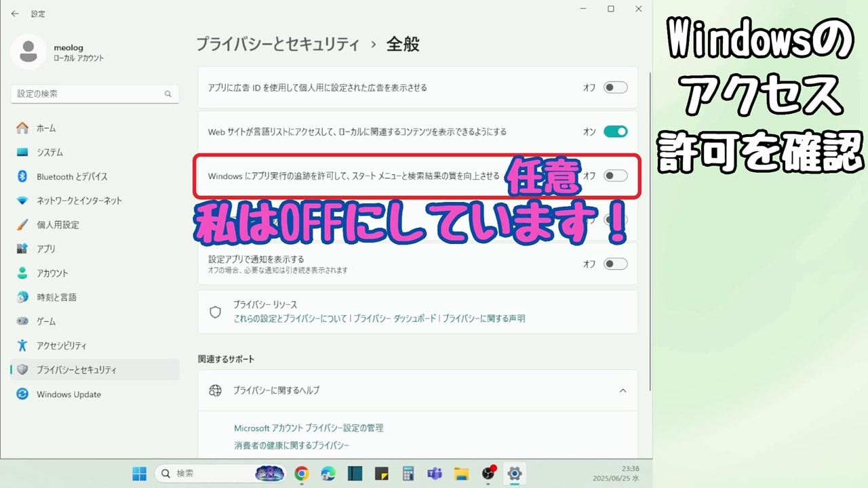Screen dimensions: 868x488
Task: Go back with the arrow icon
Action: click(15, 14)
